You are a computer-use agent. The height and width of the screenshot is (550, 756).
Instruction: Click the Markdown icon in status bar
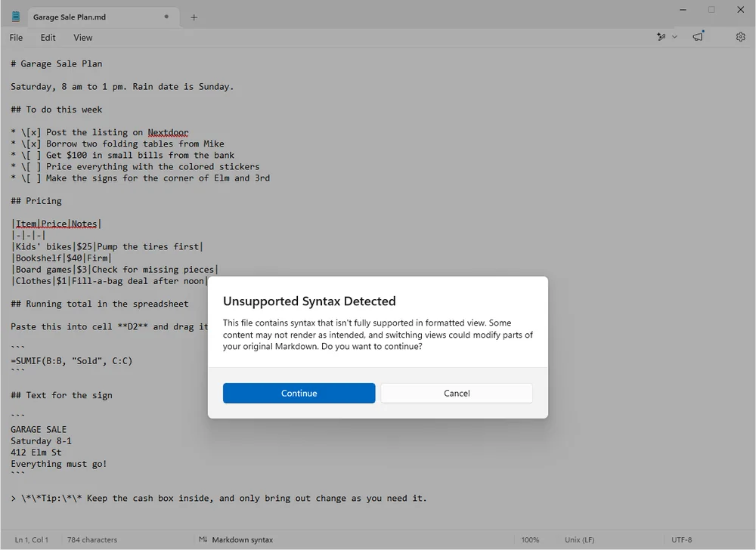(203, 539)
